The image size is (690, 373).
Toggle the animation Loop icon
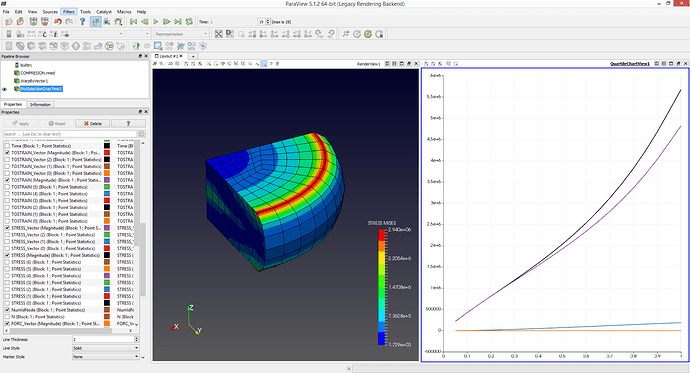(189, 22)
